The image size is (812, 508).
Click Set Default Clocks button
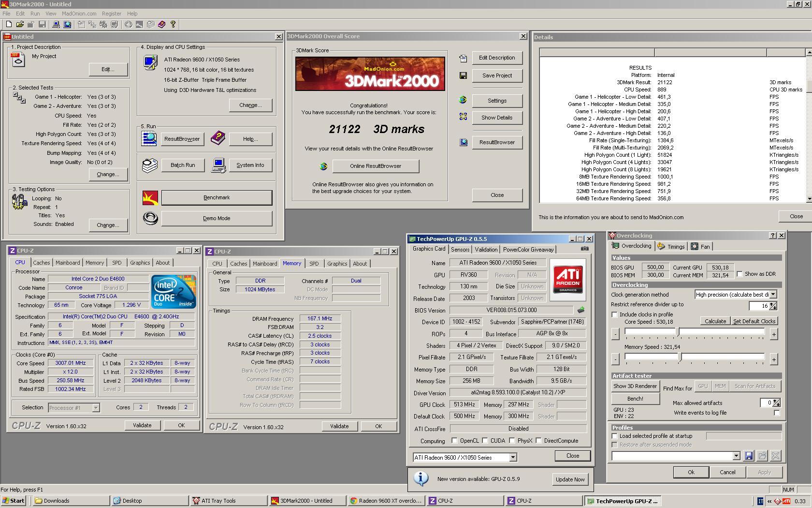click(754, 321)
